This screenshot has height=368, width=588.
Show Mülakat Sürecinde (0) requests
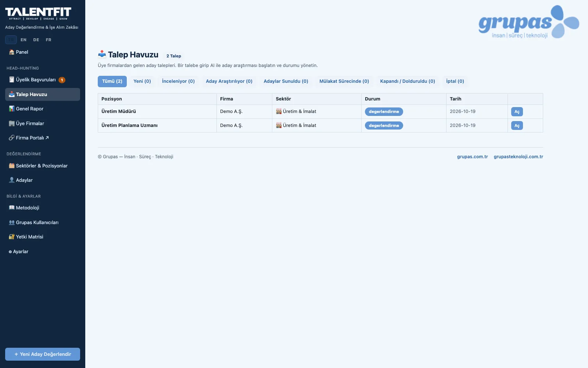tap(344, 81)
